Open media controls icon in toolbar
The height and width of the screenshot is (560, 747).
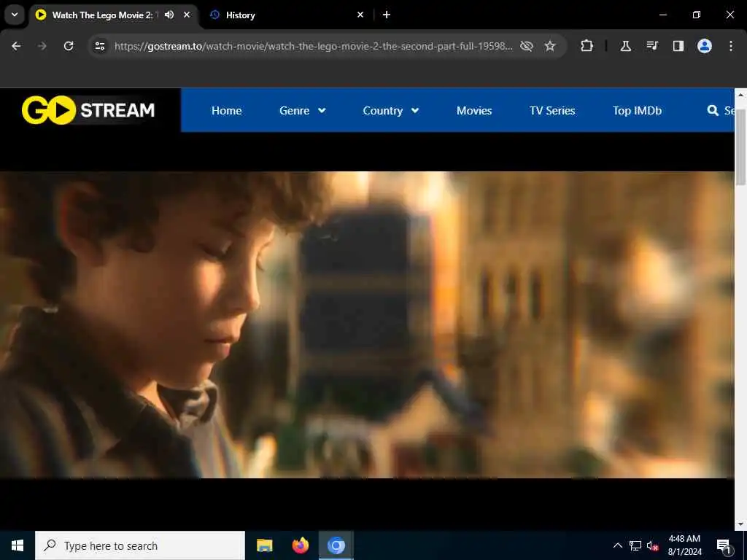pos(652,46)
